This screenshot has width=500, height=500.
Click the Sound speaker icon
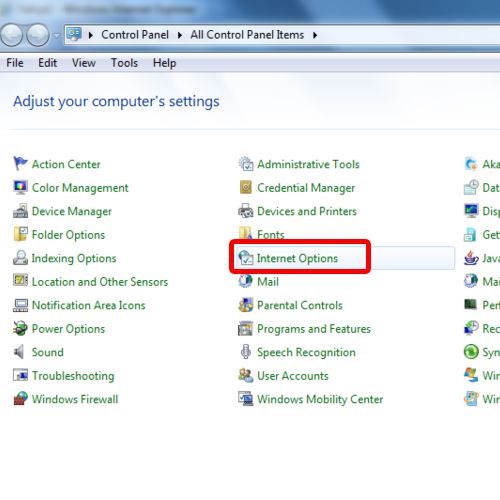coord(19,352)
